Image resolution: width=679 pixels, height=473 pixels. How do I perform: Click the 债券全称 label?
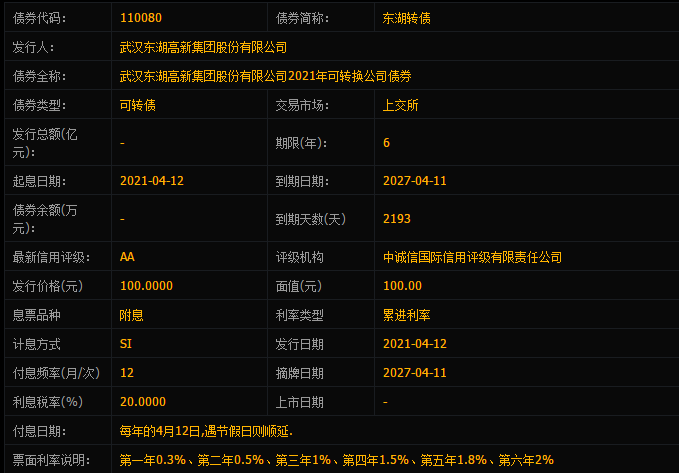click(39, 76)
